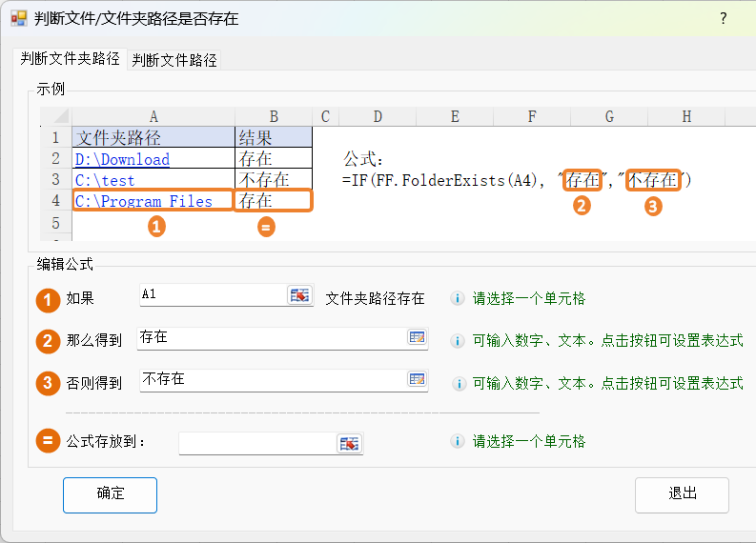The height and width of the screenshot is (543, 756).
Task: Click the 如果 input field containing A1
Action: 212,295
